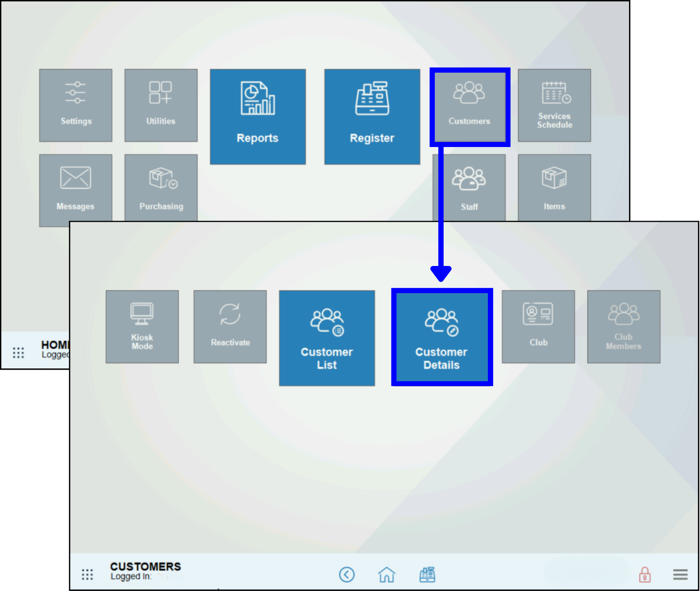Open the Services Schedule tile
Viewport: 700px width, 591px height.
pos(554,105)
